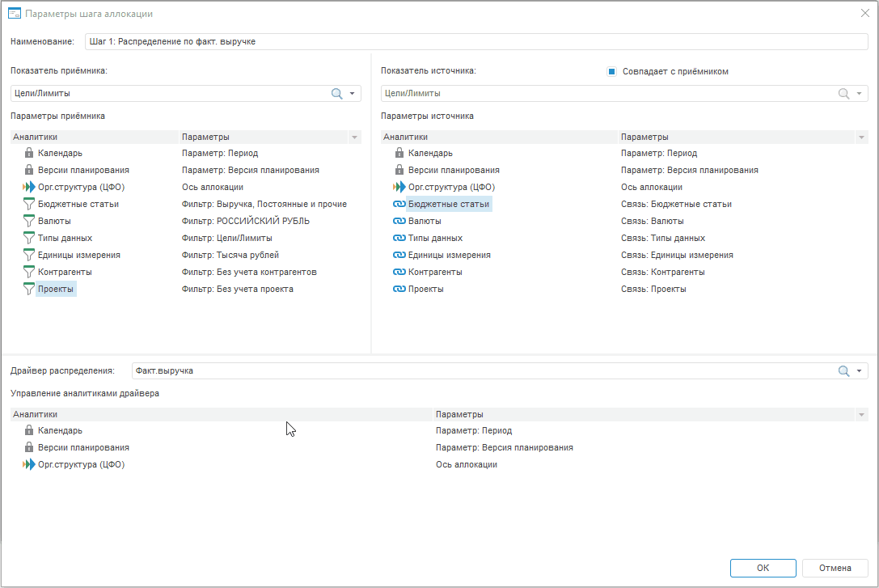This screenshot has height=588, width=879.
Task: Click the Наименование text field
Action: (x=475, y=41)
